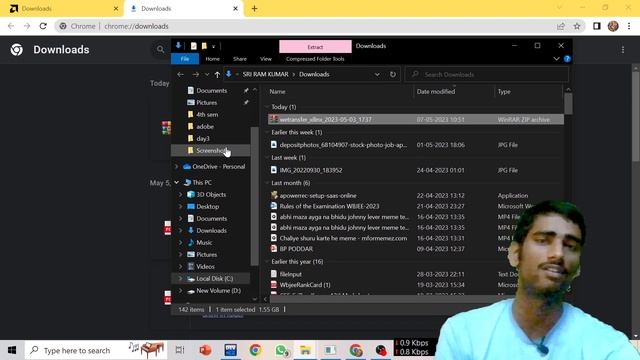Open a new Chrome tab
640x360 pixels.
254,9
